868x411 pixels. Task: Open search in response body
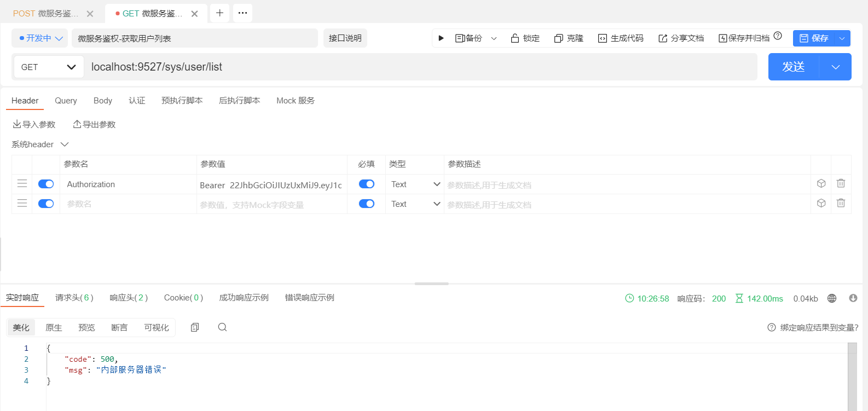[222, 327]
